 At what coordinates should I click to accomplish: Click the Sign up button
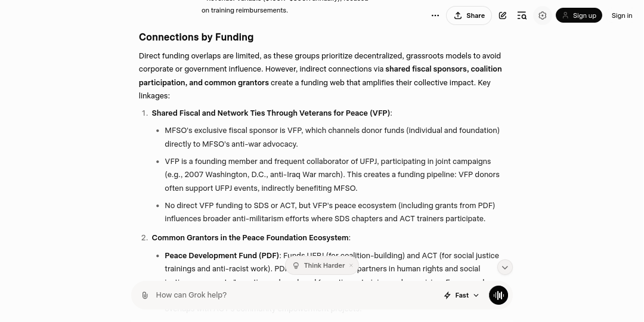(x=578, y=16)
